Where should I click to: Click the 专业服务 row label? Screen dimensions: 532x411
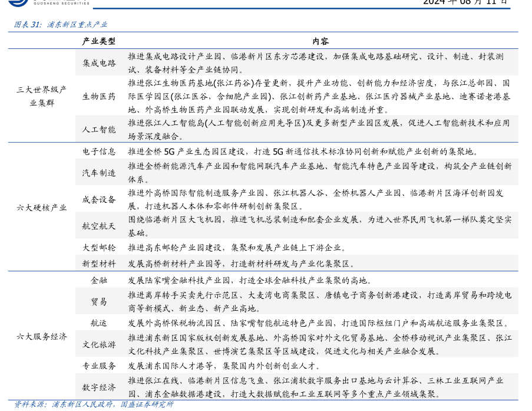coord(99,366)
